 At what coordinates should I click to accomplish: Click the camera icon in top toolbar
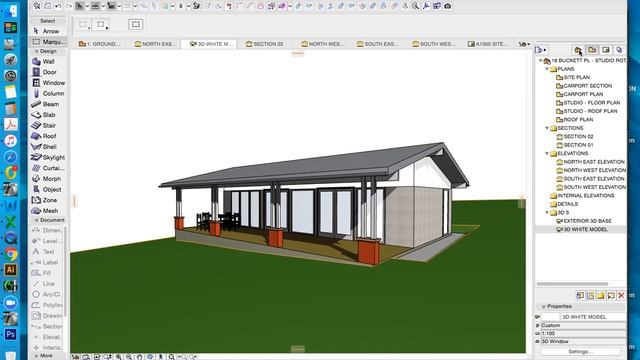(448, 6)
